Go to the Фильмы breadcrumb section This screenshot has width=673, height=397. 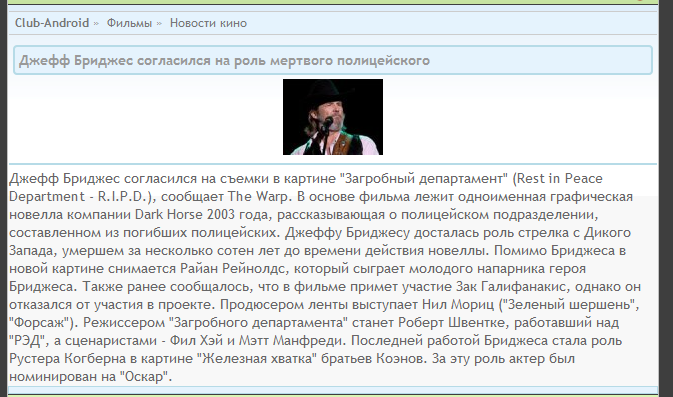click(x=129, y=23)
